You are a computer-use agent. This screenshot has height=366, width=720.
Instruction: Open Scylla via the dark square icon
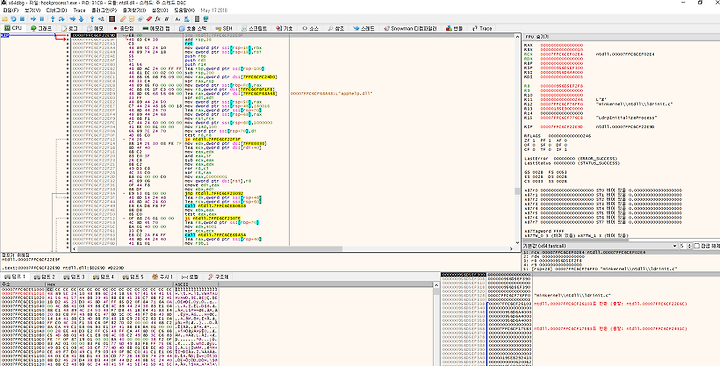[112, 19]
